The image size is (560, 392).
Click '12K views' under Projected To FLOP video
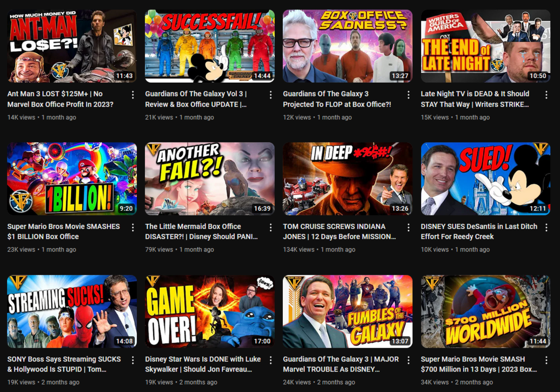click(297, 117)
